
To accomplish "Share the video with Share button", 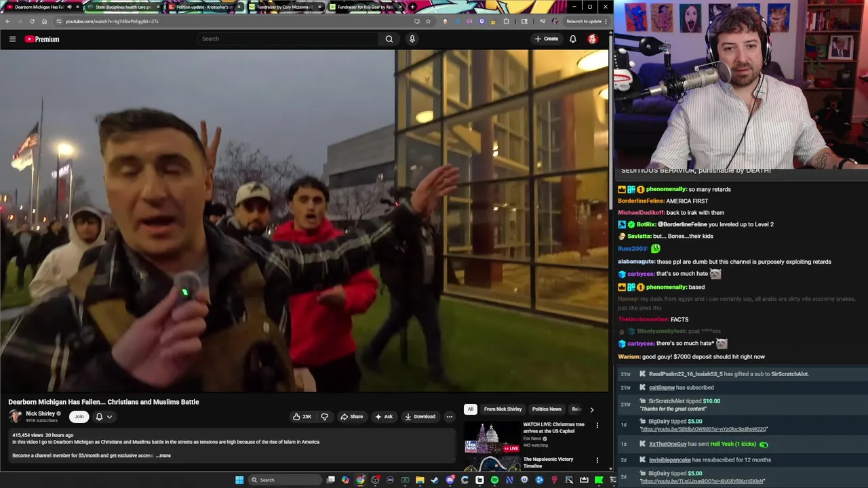I will [351, 417].
